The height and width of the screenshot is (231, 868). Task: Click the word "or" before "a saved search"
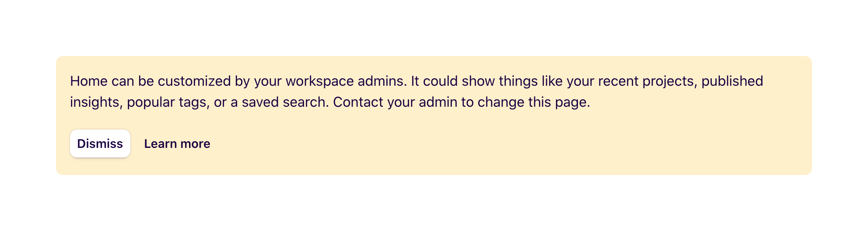point(220,102)
